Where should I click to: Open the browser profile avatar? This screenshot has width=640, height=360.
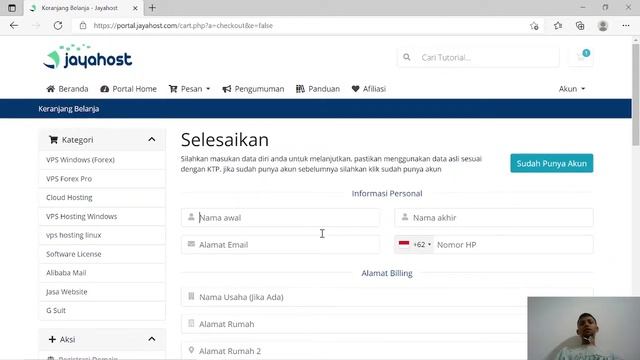pyautogui.click(x=603, y=26)
